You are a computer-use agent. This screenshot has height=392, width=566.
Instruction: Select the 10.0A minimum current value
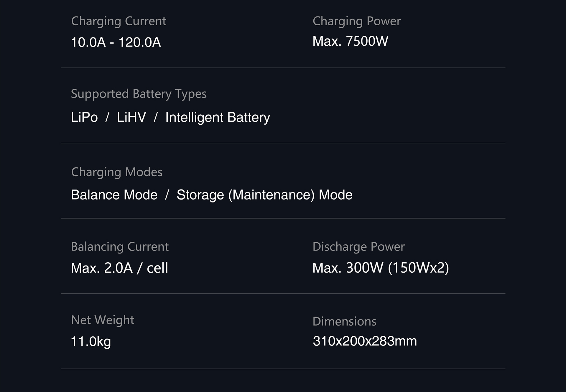88,42
